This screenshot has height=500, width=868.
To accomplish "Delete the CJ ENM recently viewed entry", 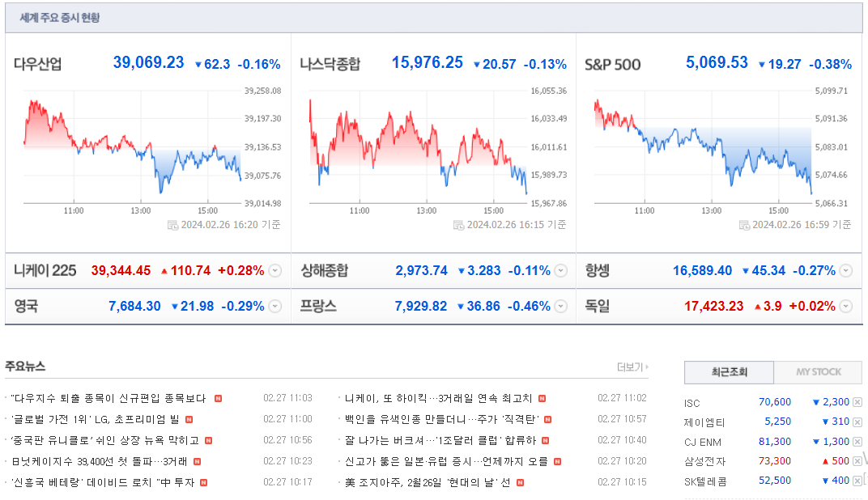I will point(857,442).
